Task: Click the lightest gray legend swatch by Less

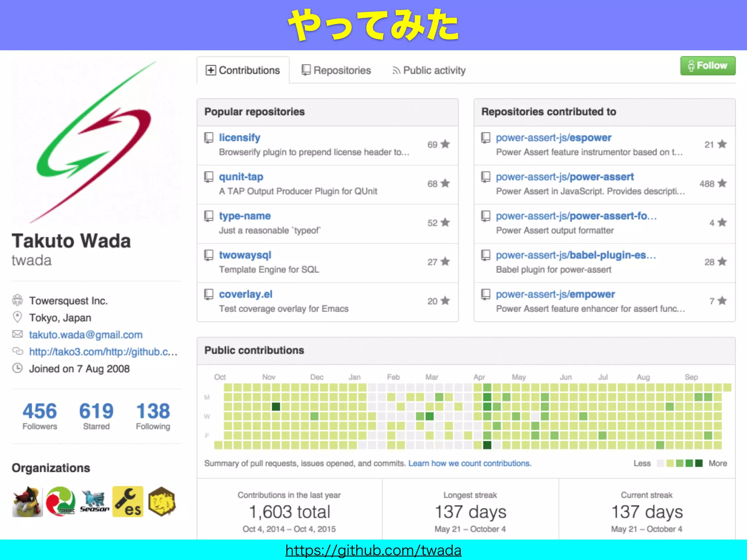Action: 660,463
